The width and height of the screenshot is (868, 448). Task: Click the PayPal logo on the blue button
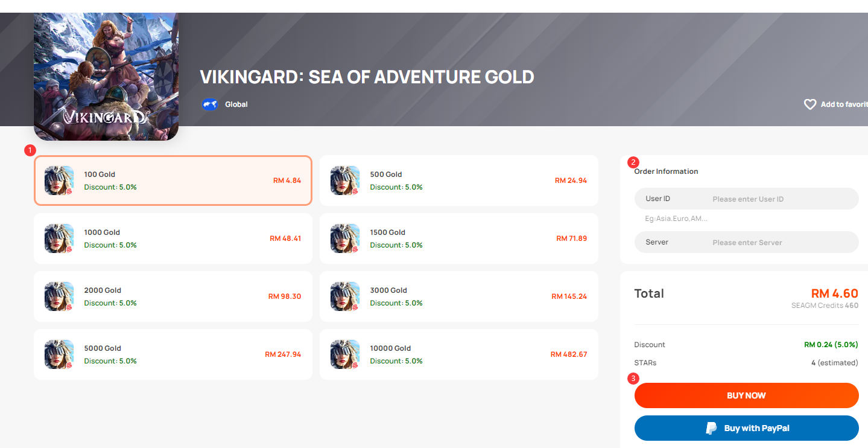[712, 428]
